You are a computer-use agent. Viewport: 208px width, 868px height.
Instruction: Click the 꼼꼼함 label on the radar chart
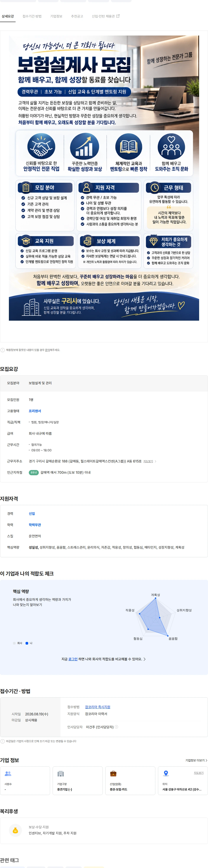(x=173, y=638)
